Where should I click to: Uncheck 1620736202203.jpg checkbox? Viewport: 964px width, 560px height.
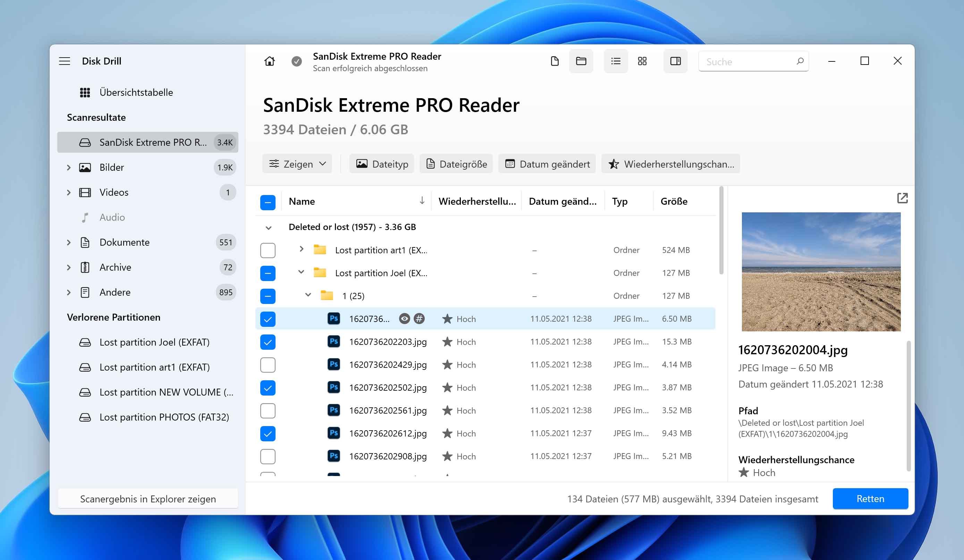268,342
